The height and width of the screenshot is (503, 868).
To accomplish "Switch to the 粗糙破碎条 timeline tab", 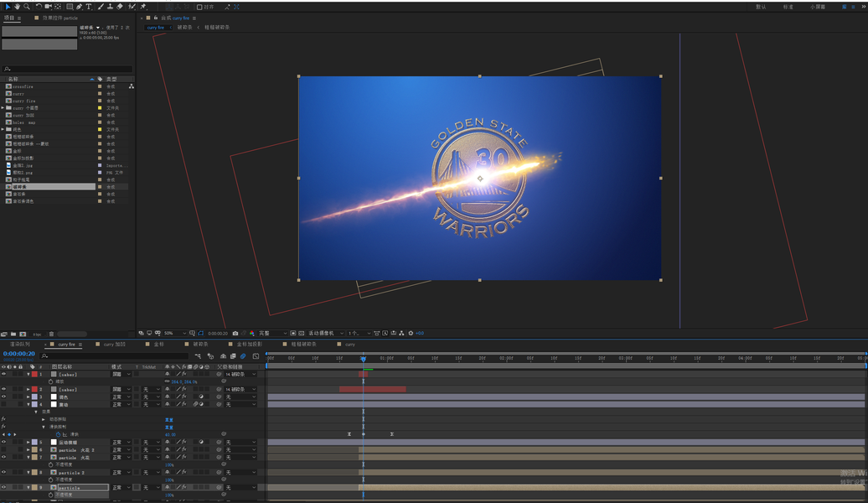I will 304,345.
